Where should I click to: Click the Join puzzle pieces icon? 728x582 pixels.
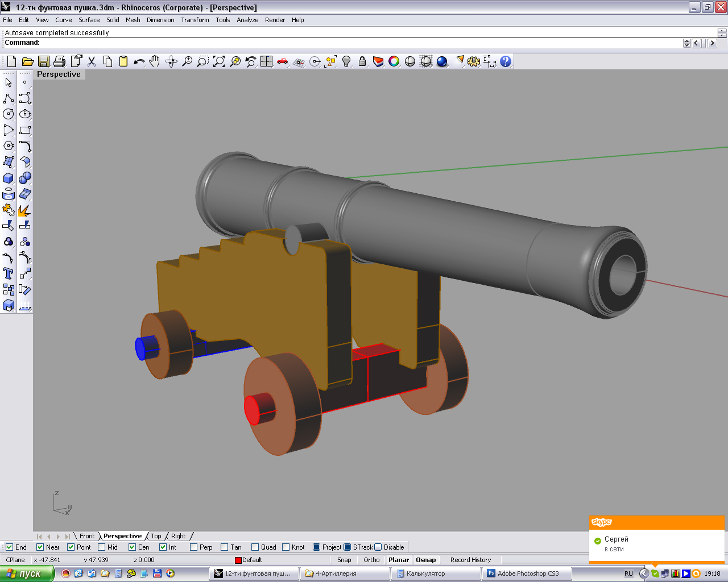tap(9, 210)
